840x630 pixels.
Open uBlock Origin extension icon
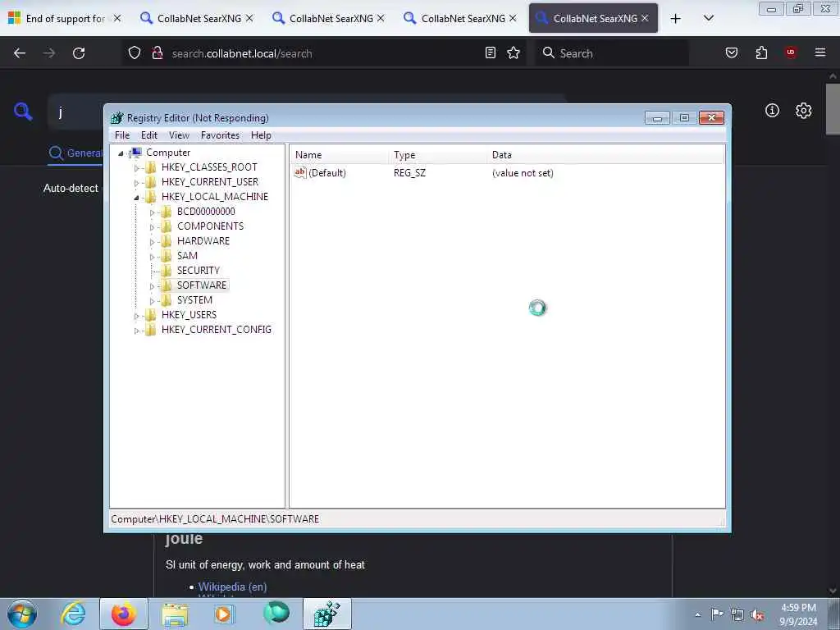coord(791,52)
